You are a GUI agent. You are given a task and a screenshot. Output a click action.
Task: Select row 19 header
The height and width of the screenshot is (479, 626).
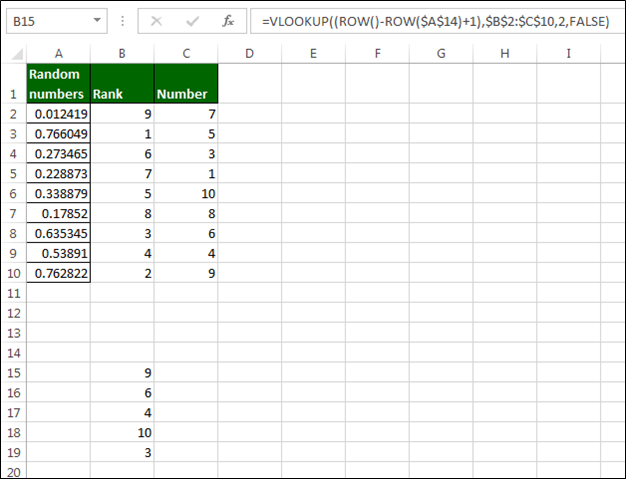click(14, 453)
